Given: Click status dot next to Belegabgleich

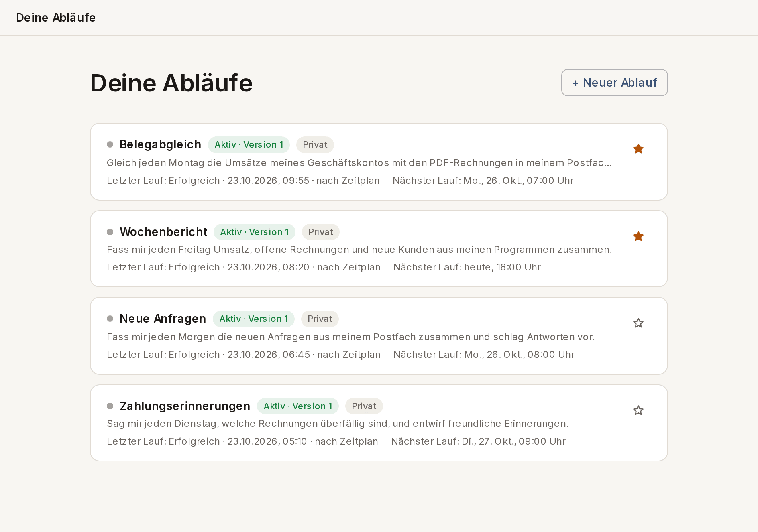Looking at the screenshot, I should pyautogui.click(x=110, y=144).
